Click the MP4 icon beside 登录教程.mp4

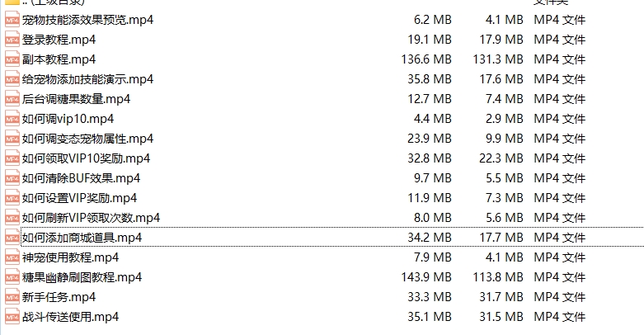pyautogui.click(x=12, y=40)
